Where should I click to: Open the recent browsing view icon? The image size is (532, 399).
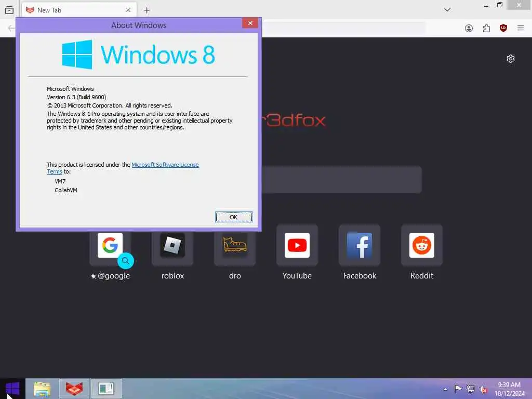point(9,10)
